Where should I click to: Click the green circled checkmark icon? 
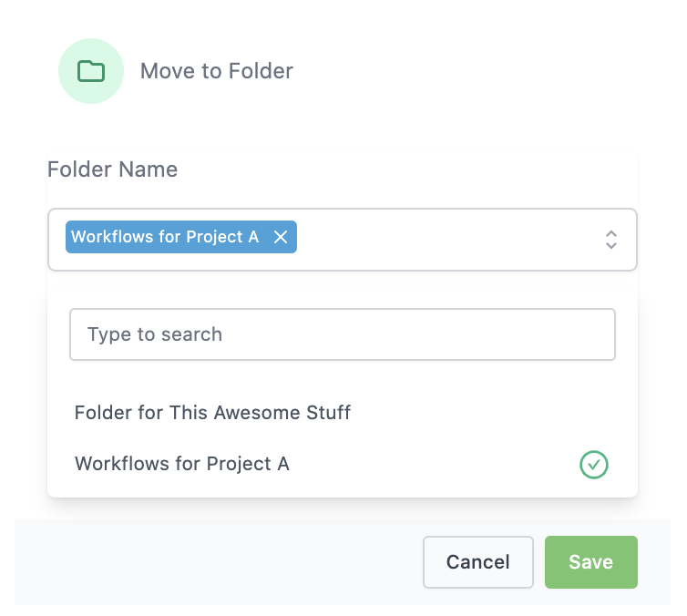coord(593,465)
